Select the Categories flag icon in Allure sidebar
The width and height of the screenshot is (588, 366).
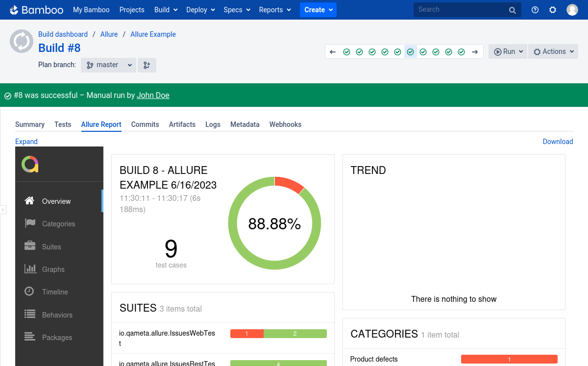(x=30, y=223)
